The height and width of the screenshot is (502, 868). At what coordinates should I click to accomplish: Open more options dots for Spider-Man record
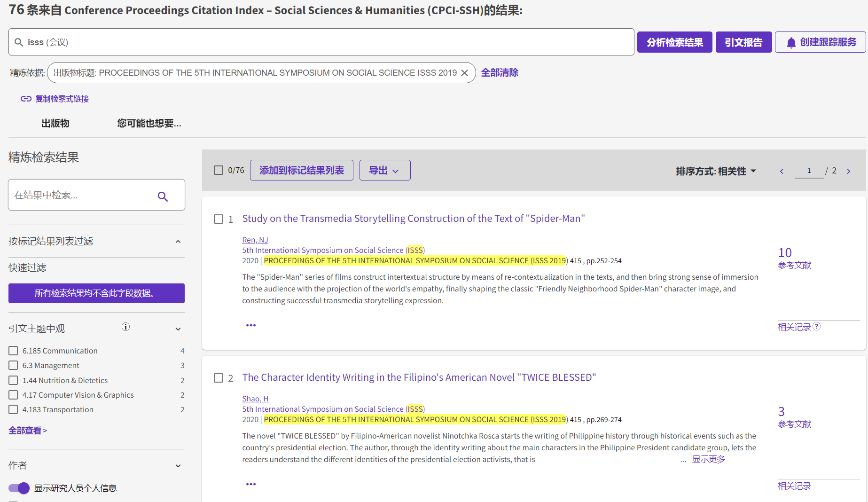click(251, 325)
